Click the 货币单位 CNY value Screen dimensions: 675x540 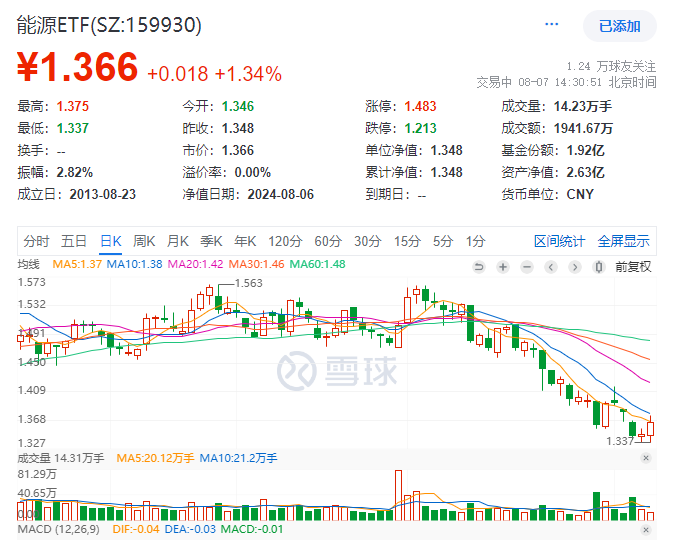click(580, 194)
